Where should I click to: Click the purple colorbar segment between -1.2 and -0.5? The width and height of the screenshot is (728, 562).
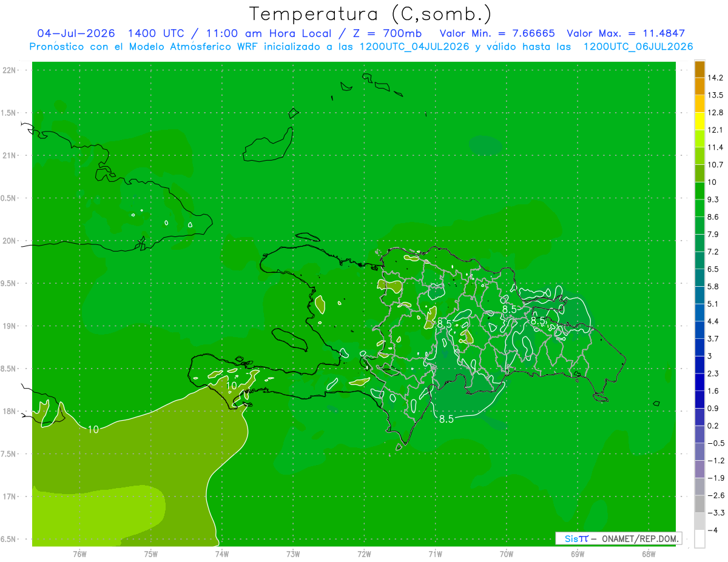tap(699, 451)
